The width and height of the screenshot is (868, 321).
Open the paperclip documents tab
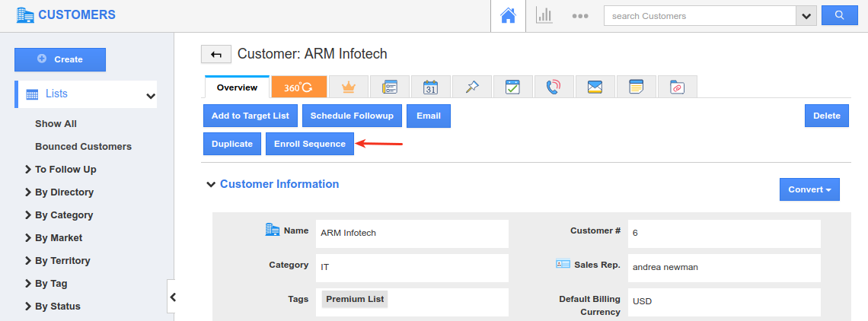[x=677, y=87]
